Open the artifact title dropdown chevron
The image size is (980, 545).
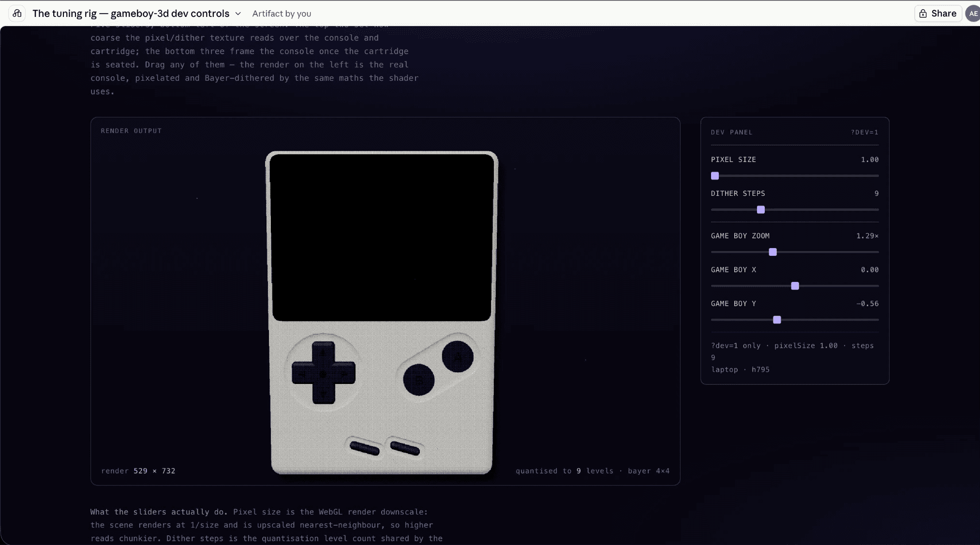[238, 14]
